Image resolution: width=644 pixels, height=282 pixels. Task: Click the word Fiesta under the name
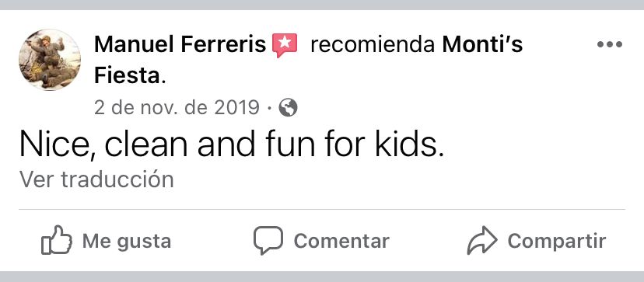127,75
